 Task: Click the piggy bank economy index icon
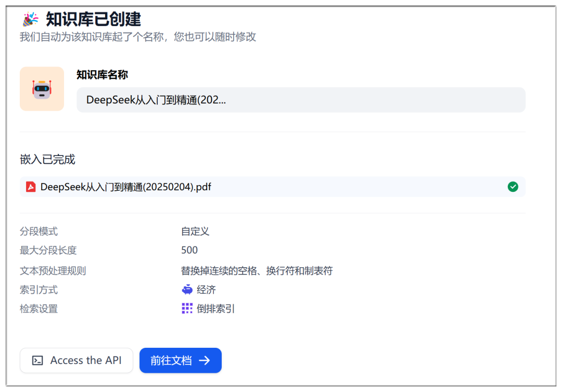pos(187,290)
